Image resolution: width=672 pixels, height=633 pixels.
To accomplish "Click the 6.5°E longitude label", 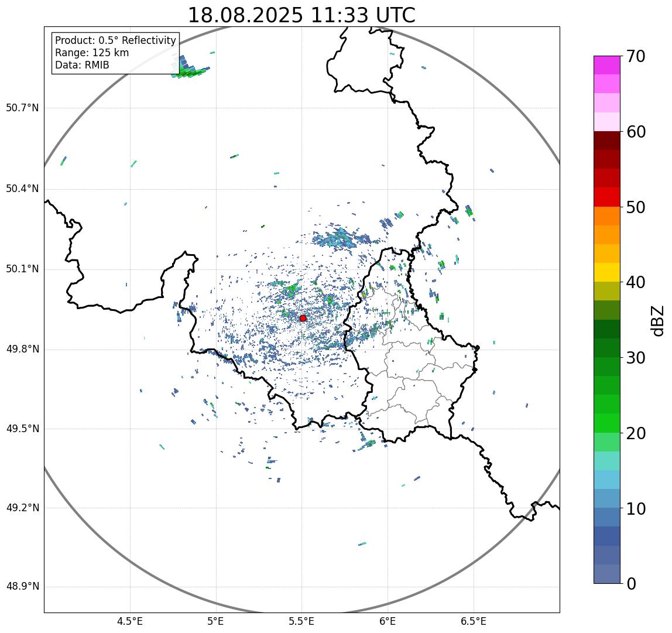I will tap(474, 621).
